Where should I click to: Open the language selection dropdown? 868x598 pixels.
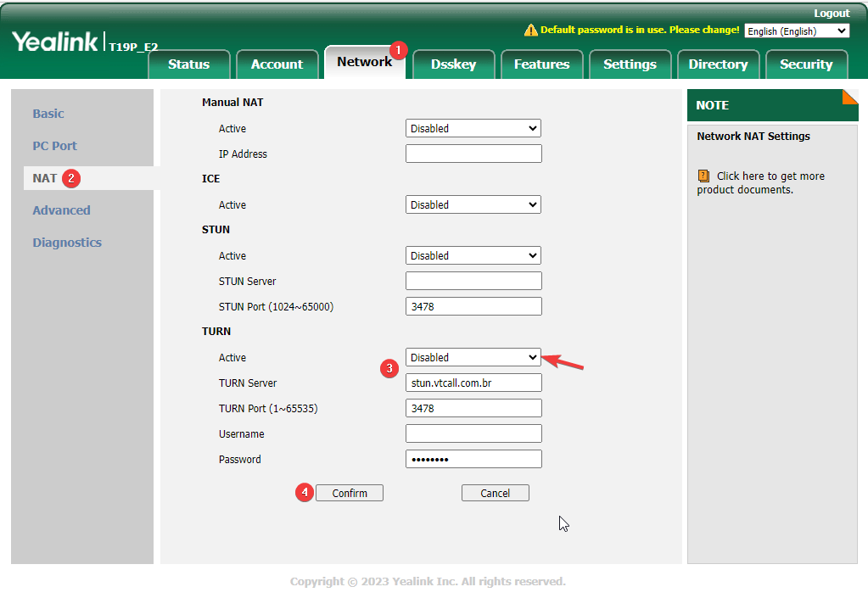797,31
